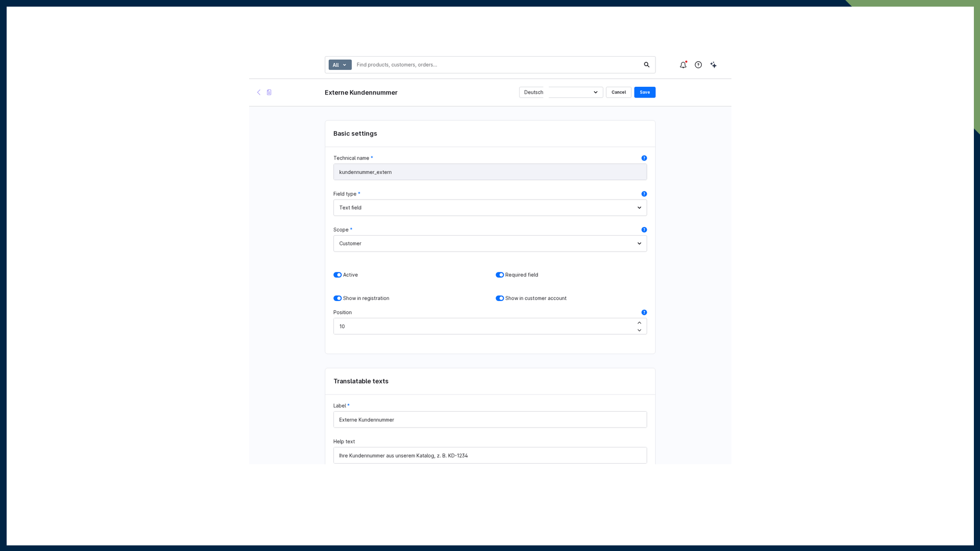Screen dimensions: 980x551
Task: Click the Save button
Action: click(x=645, y=92)
